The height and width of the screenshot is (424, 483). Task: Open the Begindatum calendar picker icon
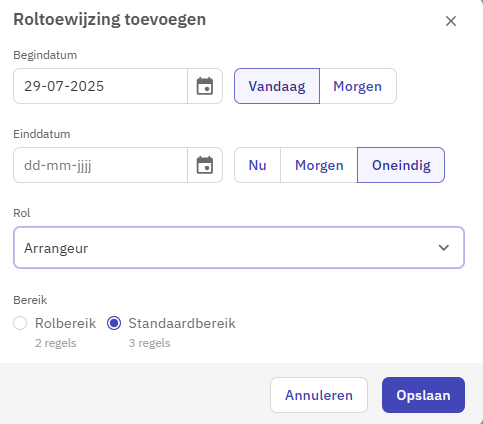[205, 86]
